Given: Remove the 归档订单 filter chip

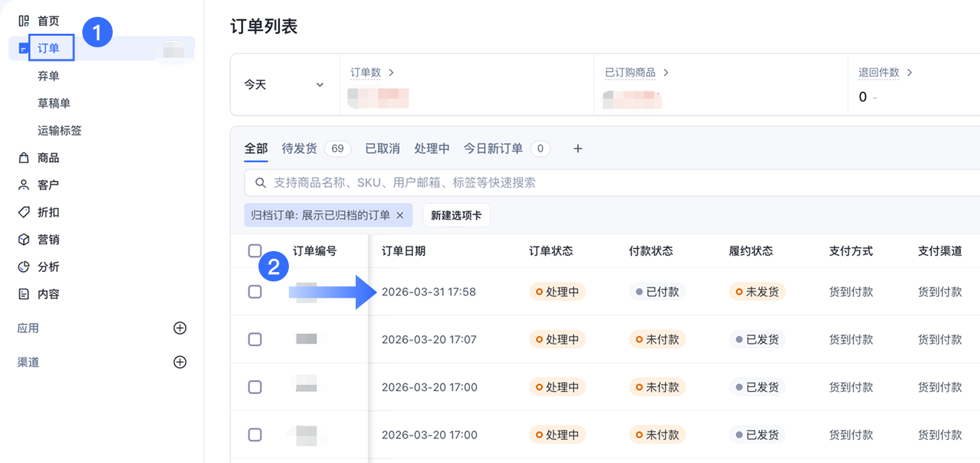Looking at the screenshot, I should click(400, 215).
